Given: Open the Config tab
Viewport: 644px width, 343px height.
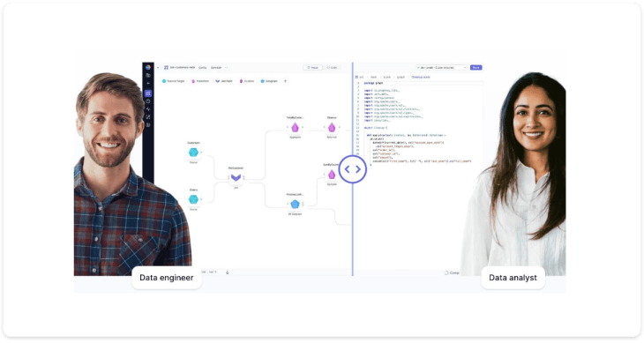Looking at the screenshot, I should [203, 68].
